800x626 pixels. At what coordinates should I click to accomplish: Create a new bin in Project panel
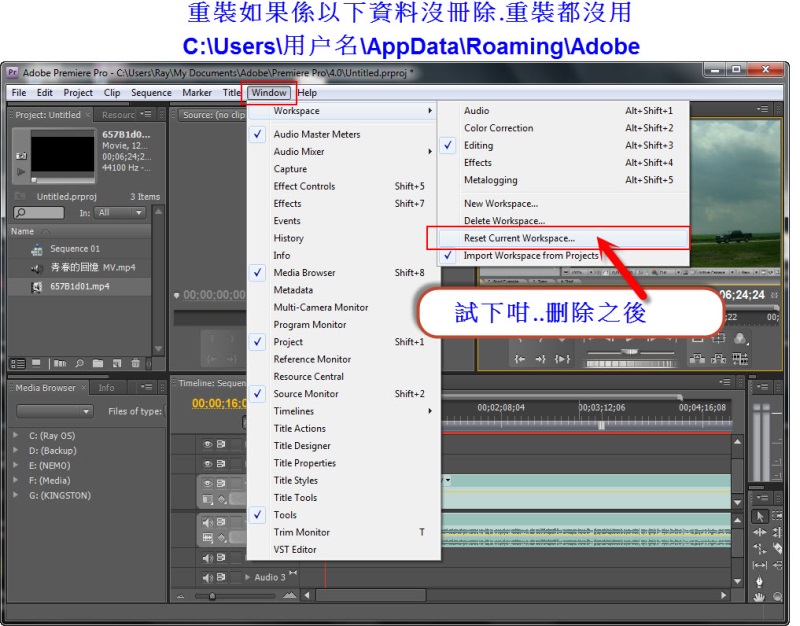[x=98, y=363]
